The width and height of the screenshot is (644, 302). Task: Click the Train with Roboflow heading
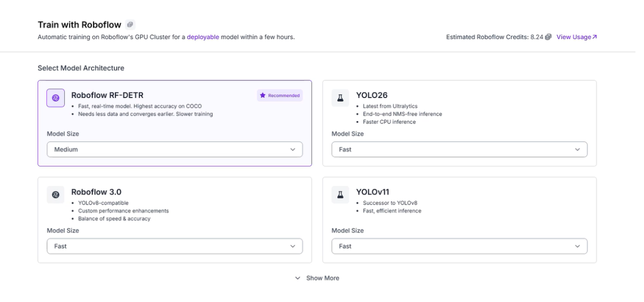point(79,25)
